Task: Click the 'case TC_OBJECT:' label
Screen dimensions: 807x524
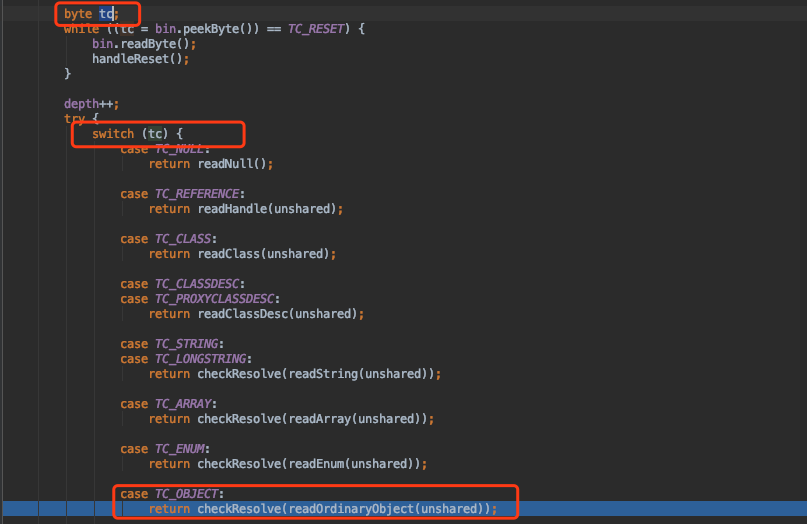Action: pos(172,494)
